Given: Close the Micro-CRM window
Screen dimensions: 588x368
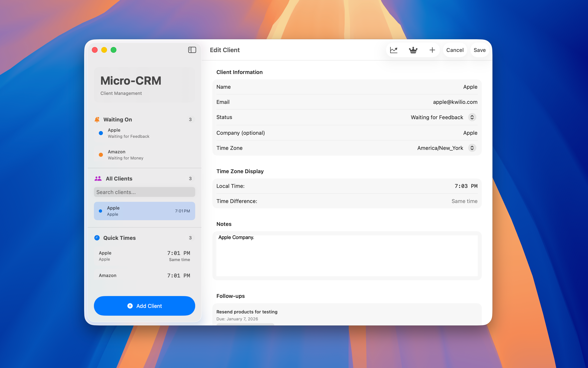Looking at the screenshot, I should point(95,50).
